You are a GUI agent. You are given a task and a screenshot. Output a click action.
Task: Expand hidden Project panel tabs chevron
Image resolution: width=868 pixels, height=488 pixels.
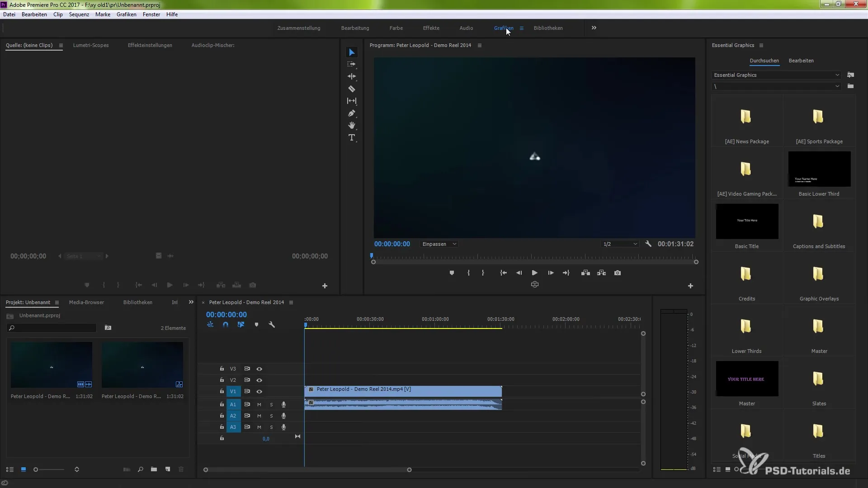(191, 302)
